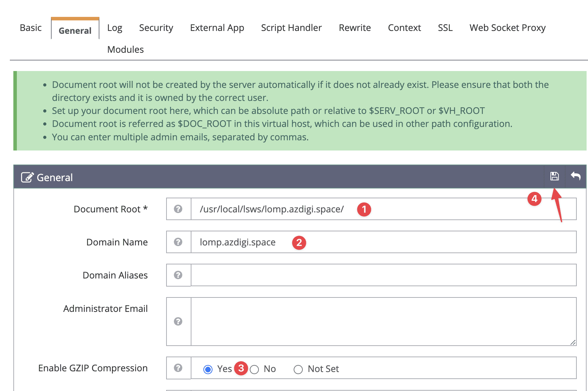Screen dimensions: 588x391
Task: Click the save icon in General header
Action: 554,176
